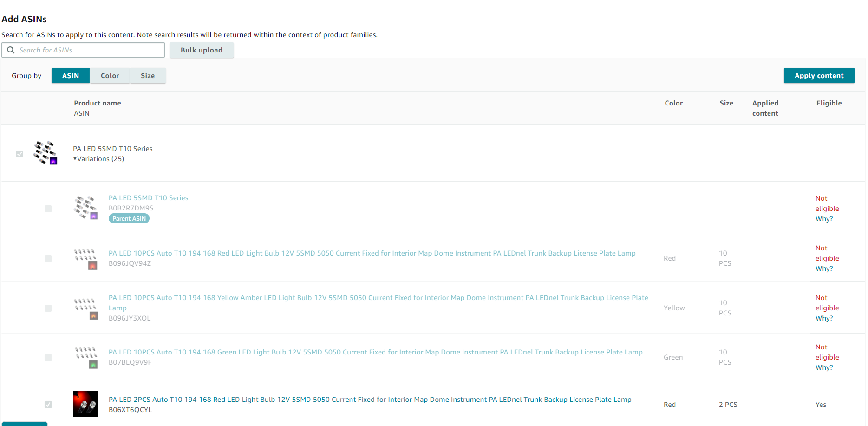Image resolution: width=868 pixels, height=426 pixels.
Task: Open the PA LED 5SMD T10 Series product link
Action: (148, 197)
